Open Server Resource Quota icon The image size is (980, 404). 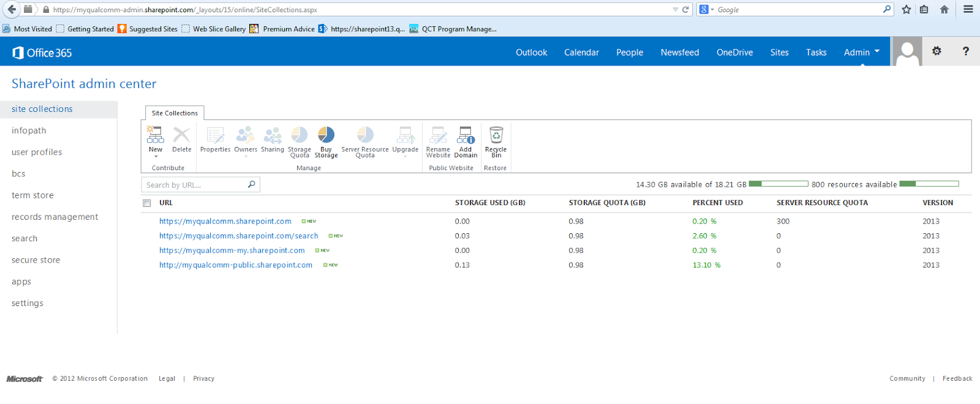365,135
